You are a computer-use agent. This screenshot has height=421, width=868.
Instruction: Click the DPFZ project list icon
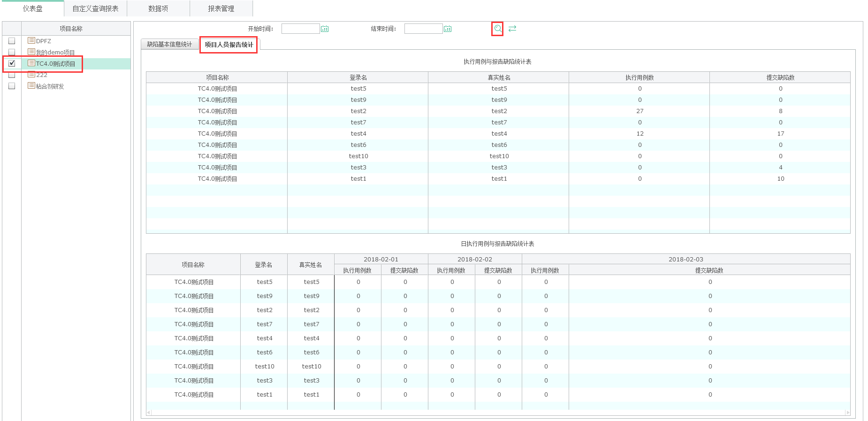pyautogui.click(x=31, y=41)
